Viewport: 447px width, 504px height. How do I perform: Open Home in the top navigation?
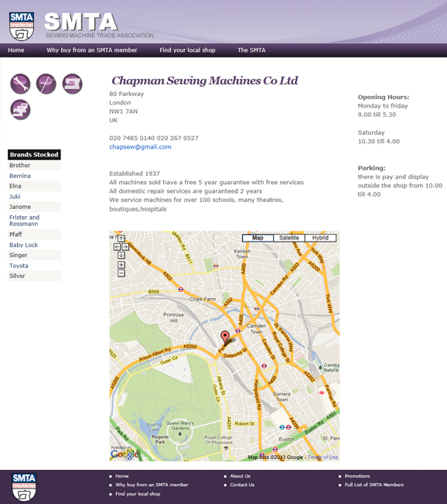pyautogui.click(x=16, y=50)
